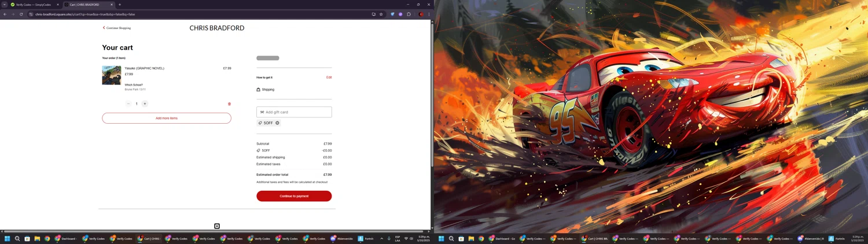The width and height of the screenshot is (868, 244).
Task: Show hidden tray icons chevron
Action: [381, 238]
